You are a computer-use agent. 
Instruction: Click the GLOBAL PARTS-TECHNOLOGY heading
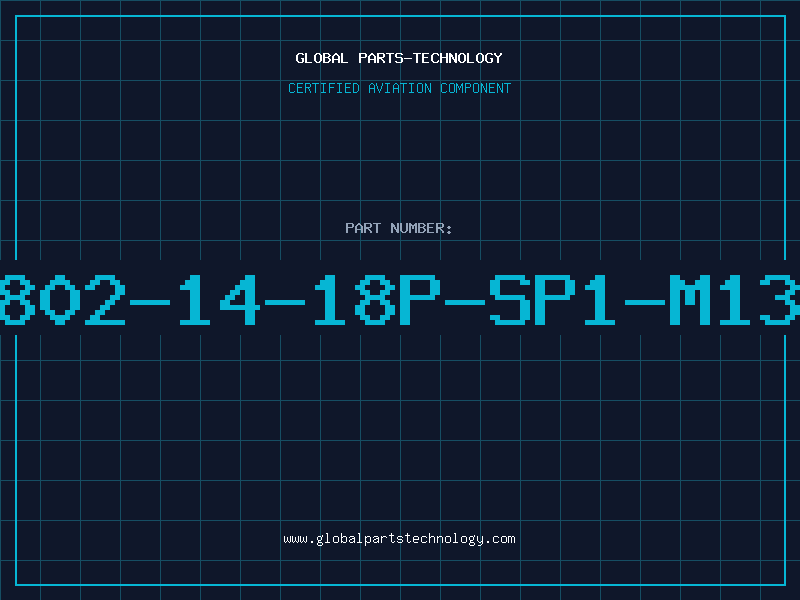pos(399,58)
